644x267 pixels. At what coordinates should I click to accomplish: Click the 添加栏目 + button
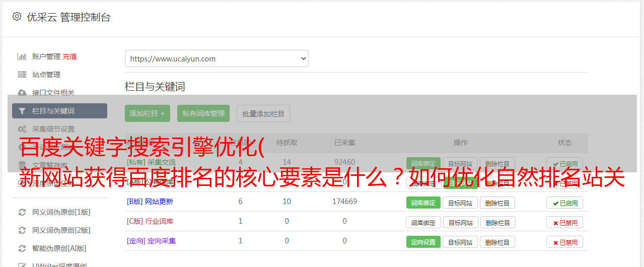pos(148,113)
